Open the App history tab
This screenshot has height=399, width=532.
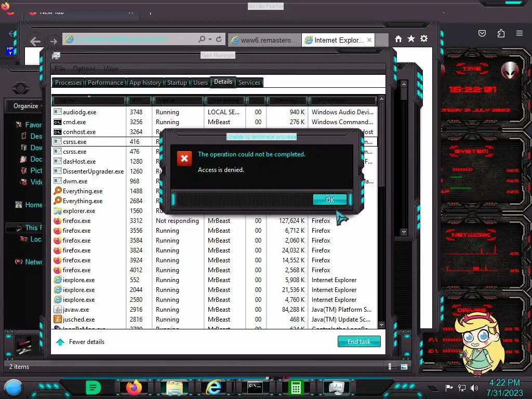(x=145, y=83)
